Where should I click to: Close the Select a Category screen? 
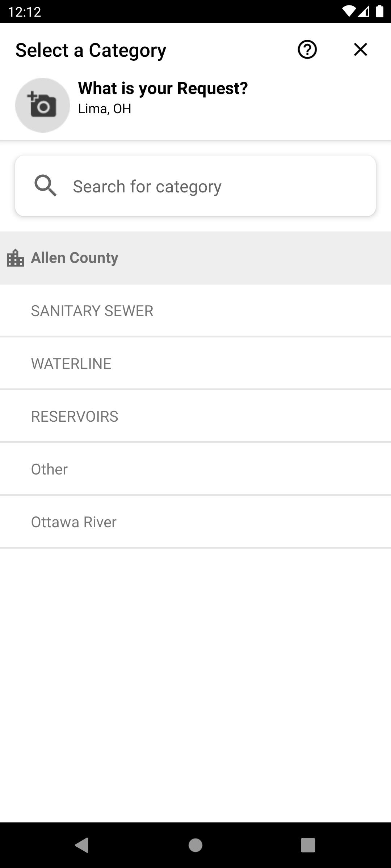click(360, 50)
